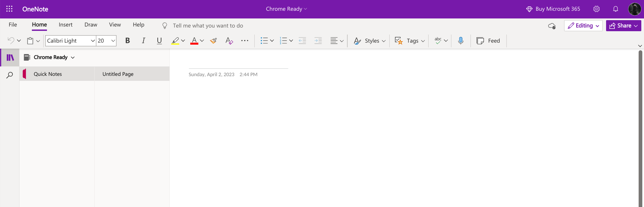The width and height of the screenshot is (644, 207).
Task: Click the paragraph alignment icon
Action: point(334,41)
